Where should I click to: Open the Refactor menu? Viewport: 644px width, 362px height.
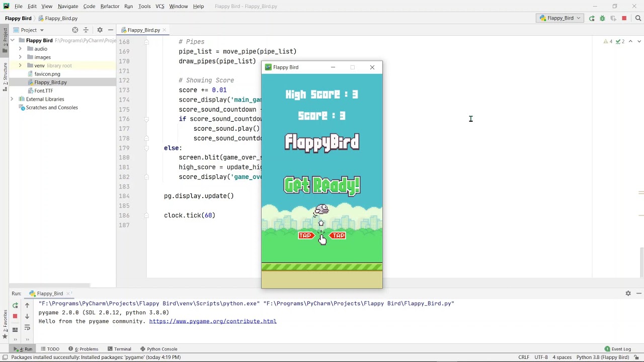110,6
